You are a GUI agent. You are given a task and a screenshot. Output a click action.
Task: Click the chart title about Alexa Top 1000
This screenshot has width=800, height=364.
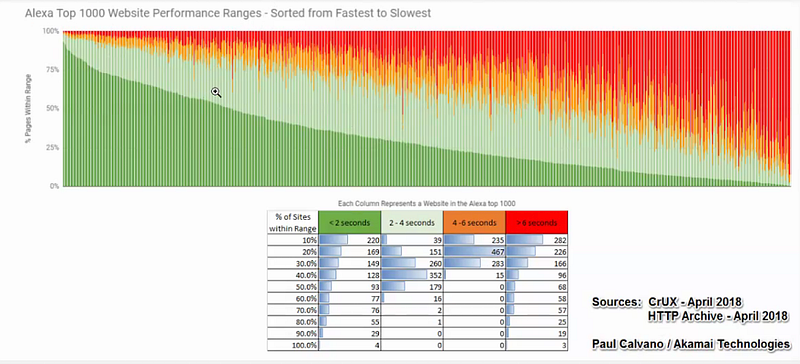tap(228, 13)
